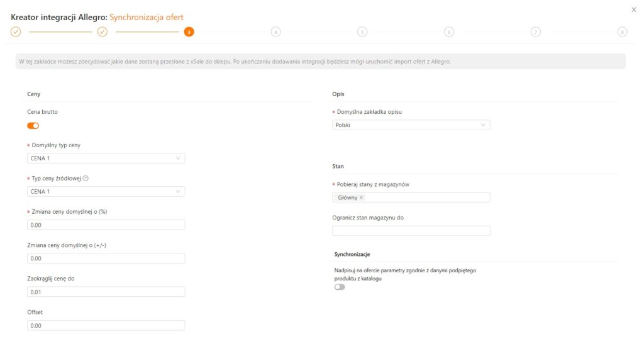Enable overwrite offer parameters from catalog toggle
644x344 pixels.
[x=340, y=287]
